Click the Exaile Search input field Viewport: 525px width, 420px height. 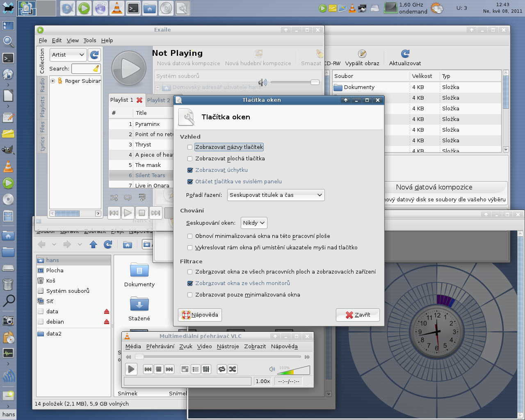pos(82,68)
